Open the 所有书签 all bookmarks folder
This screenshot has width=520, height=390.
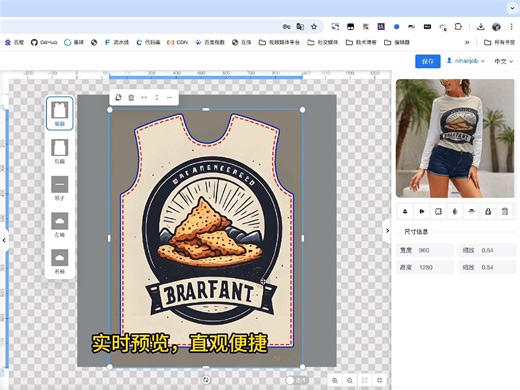499,42
